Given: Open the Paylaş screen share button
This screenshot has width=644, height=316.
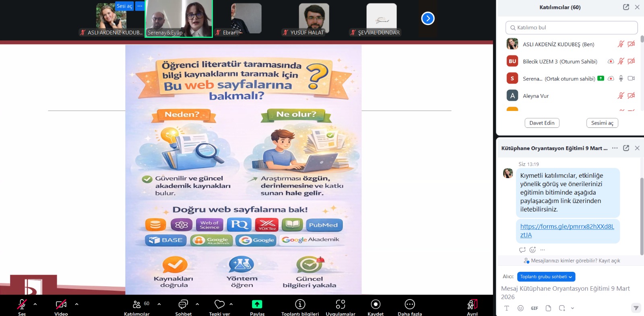Looking at the screenshot, I should pyautogui.click(x=257, y=304).
